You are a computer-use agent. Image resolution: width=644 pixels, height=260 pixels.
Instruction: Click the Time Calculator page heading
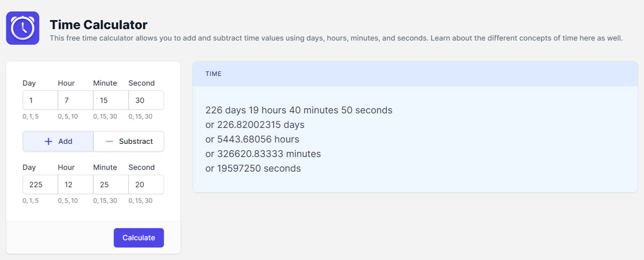tap(99, 25)
